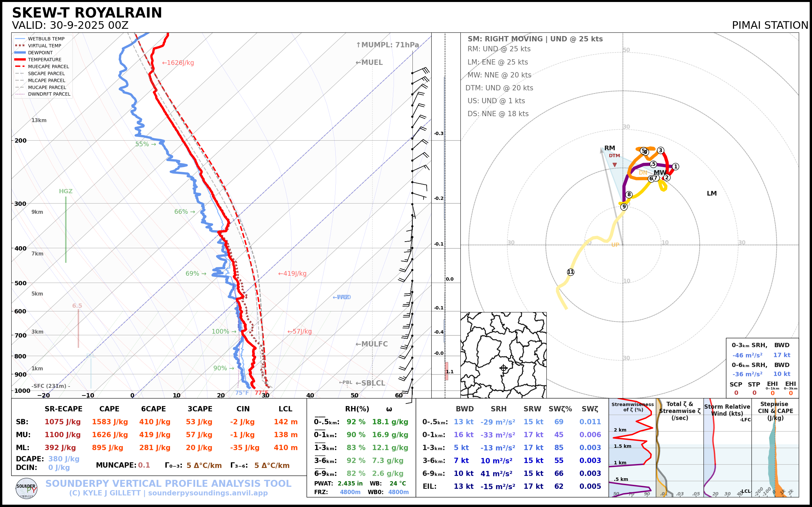Image resolution: width=812 pixels, height=507 pixels.
Task: Click the red DTM triangle marker
Action: pyautogui.click(x=615, y=164)
